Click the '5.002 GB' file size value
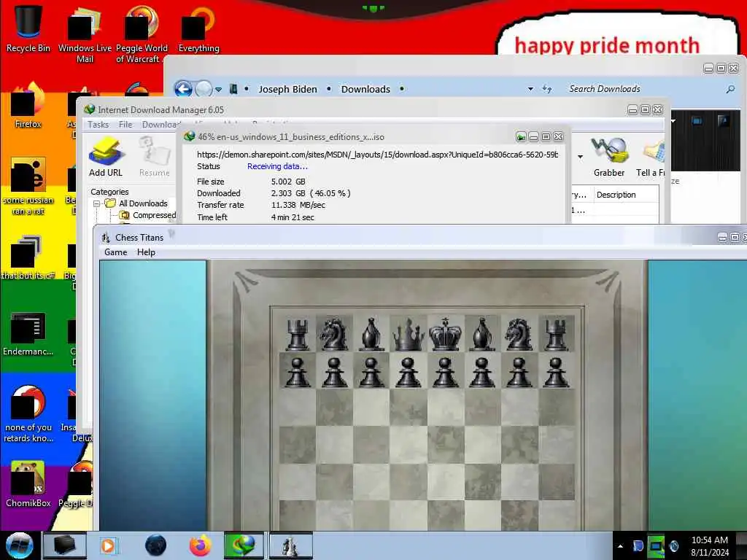The height and width of the screenshot is (560, 747). (288, 182)
